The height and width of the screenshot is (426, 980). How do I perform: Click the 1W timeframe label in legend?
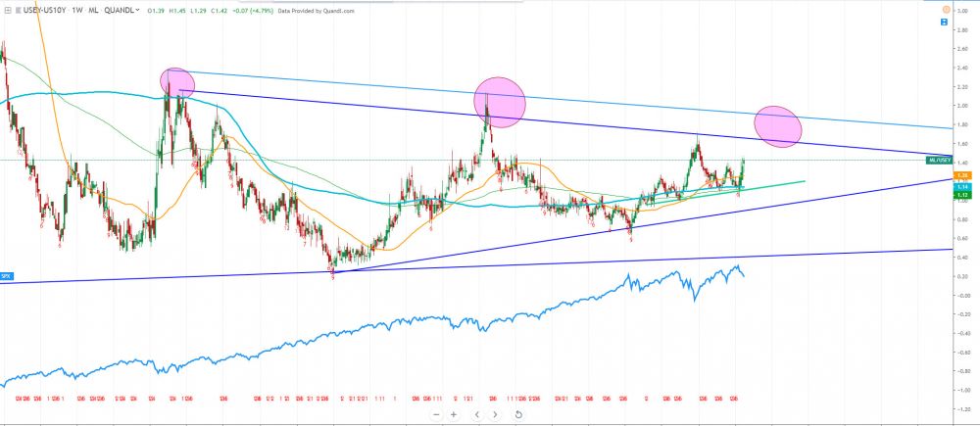[x=75, y=12]
